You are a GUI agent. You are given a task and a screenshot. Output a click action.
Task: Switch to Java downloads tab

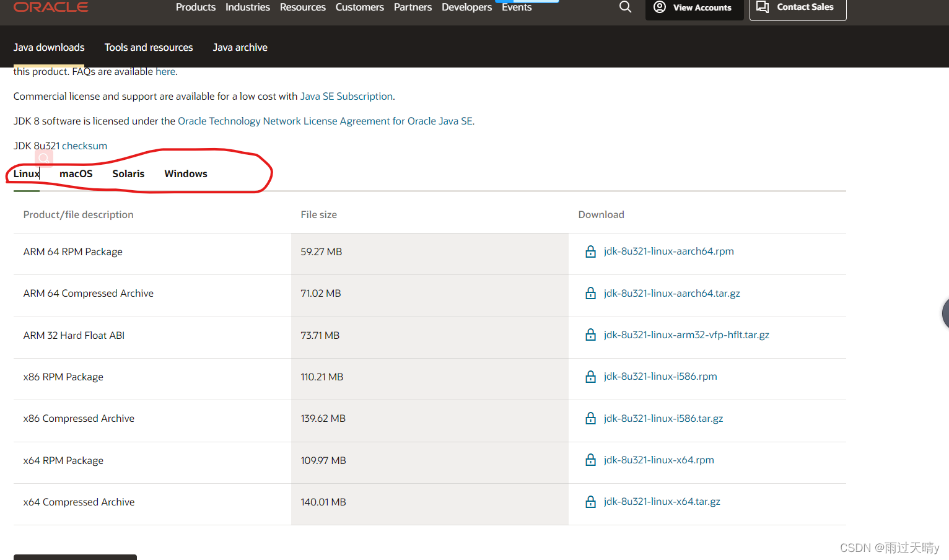click(49, 47)
